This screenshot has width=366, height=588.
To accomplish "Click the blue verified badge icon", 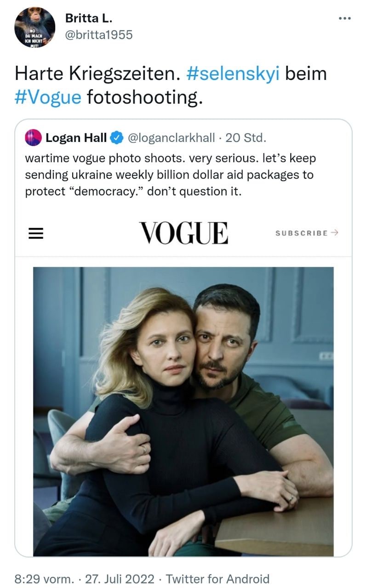I will [117, 137].
